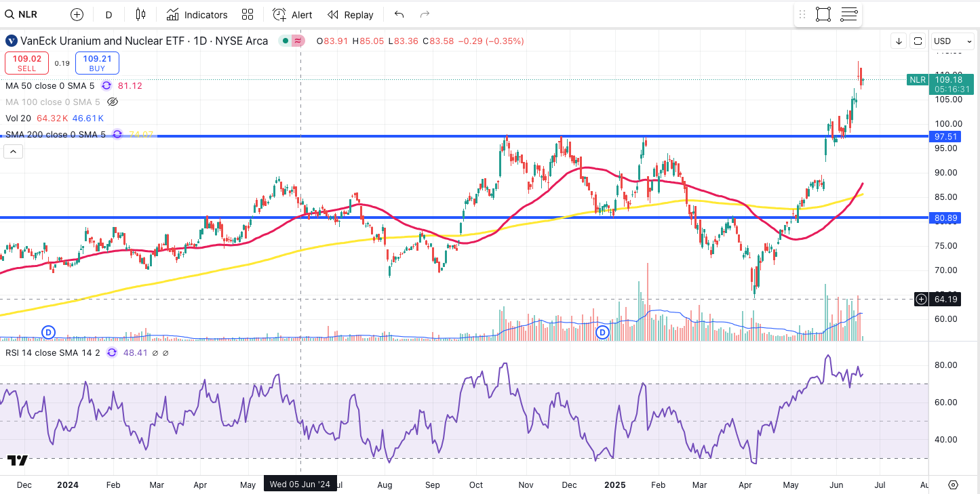Open the horizontal lines settings icon
Viewport: 980px width, 494px height.
tap(849, 14)
